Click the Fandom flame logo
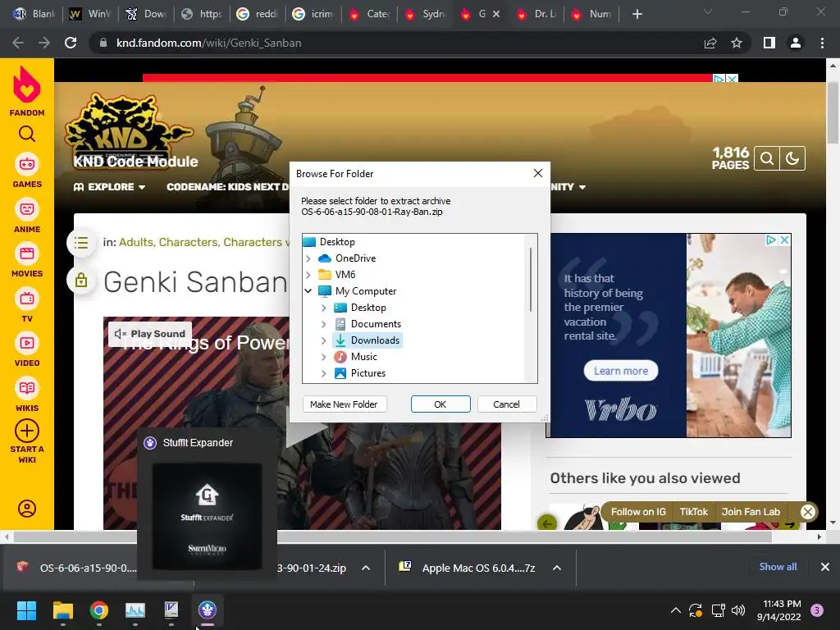Screen dimensions: 840x630 (27, 84)
